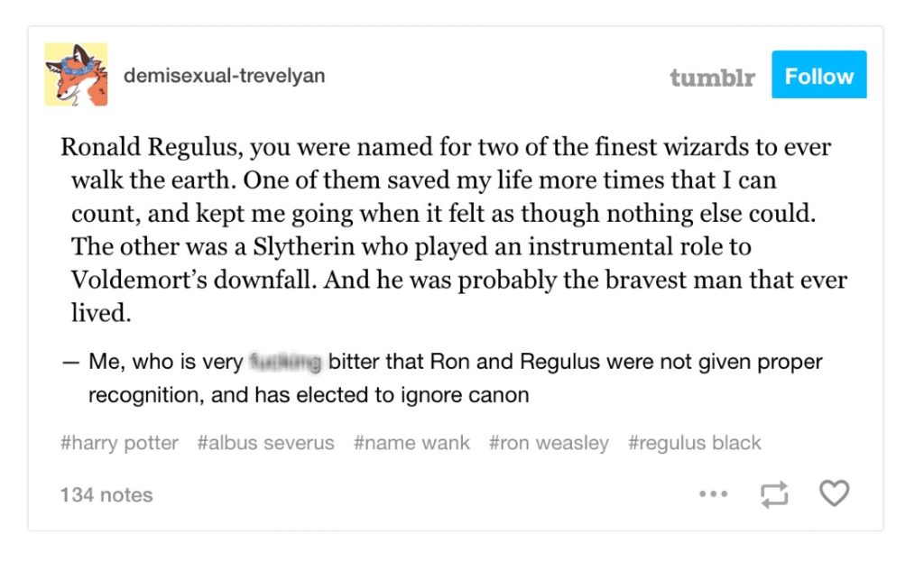Open the #regulus black tag
Viewport: 924px width, 562px height.
click(695, 443)
